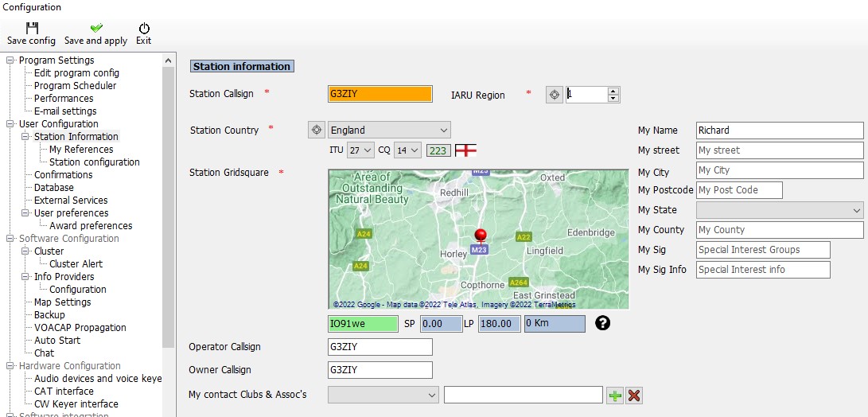This screenshot has width=868, height=417.
Task: Increase IARU Region value with up arrow
Action: click(x=613, y=91)
